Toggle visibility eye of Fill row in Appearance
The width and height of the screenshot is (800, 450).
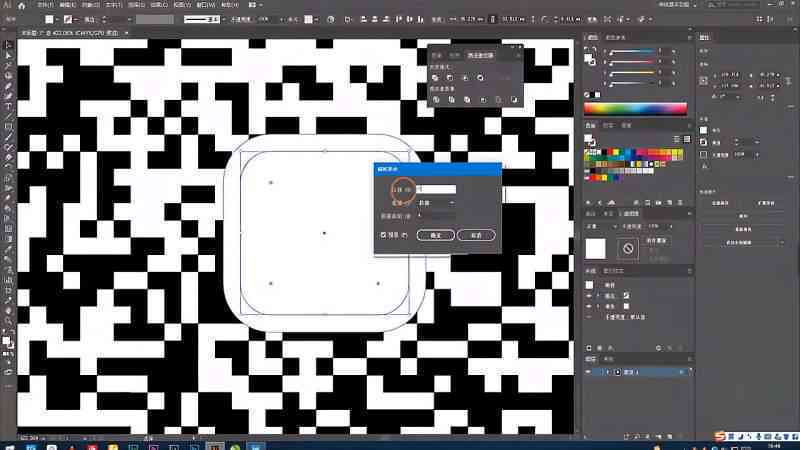click(x=589, y=306)
